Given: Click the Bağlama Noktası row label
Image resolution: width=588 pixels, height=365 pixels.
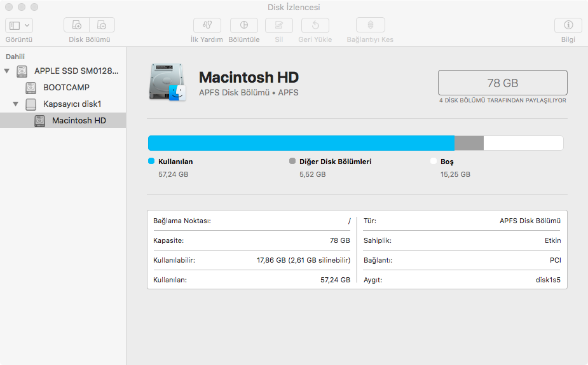Looking at the screenshot, I should point(182,221).
